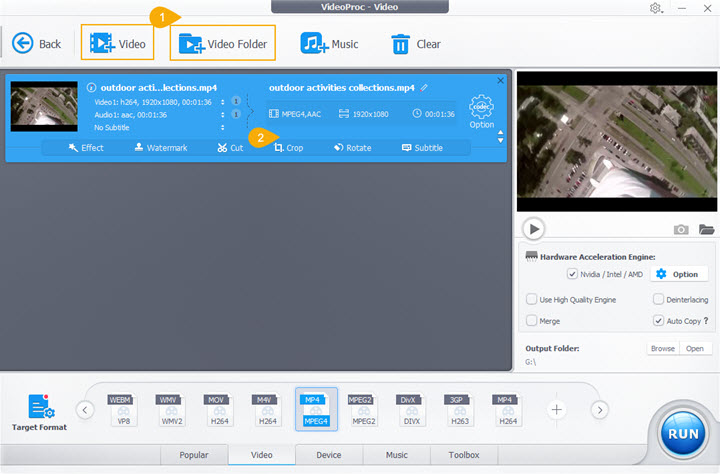
Task: Go back using the Back arrow button
Action: click(x=36, y=44)
